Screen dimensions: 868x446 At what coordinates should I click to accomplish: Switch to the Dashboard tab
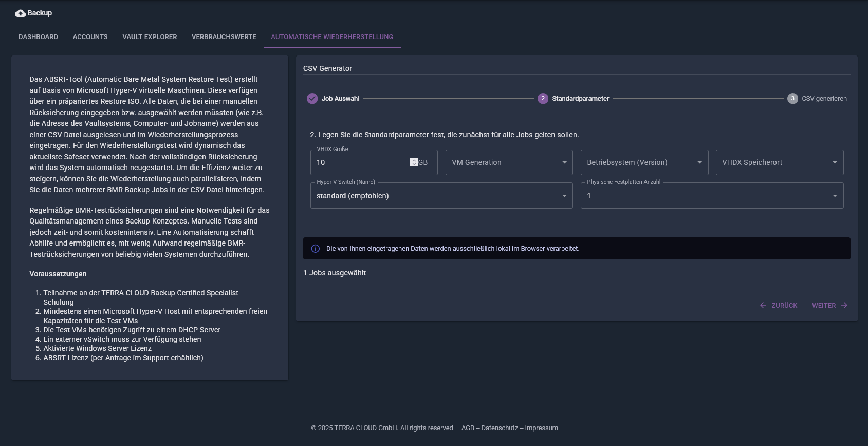pyautogui.click(x=38, y=37)
